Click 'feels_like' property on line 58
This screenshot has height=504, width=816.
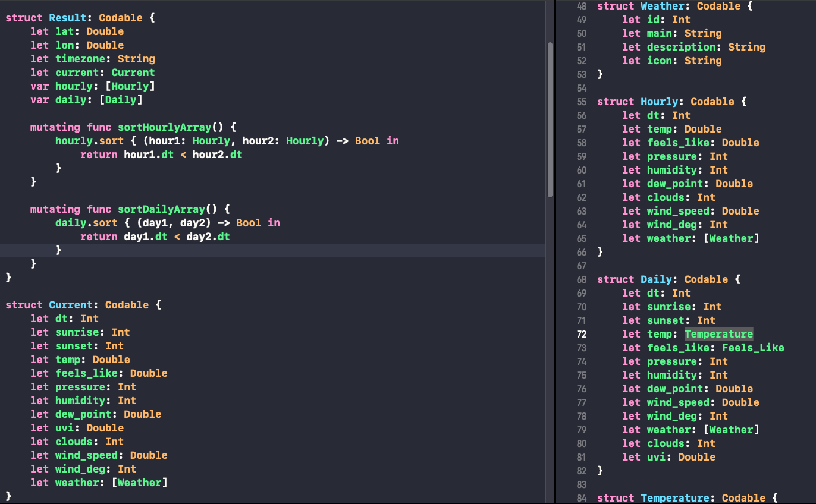click(x=678, y=143)
